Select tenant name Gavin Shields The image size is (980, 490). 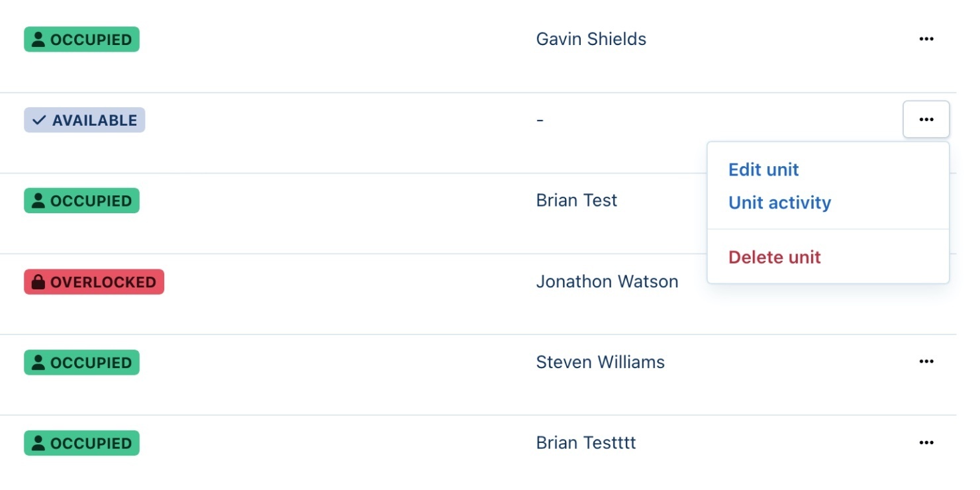pyautogui.click(x=591, y=39)
